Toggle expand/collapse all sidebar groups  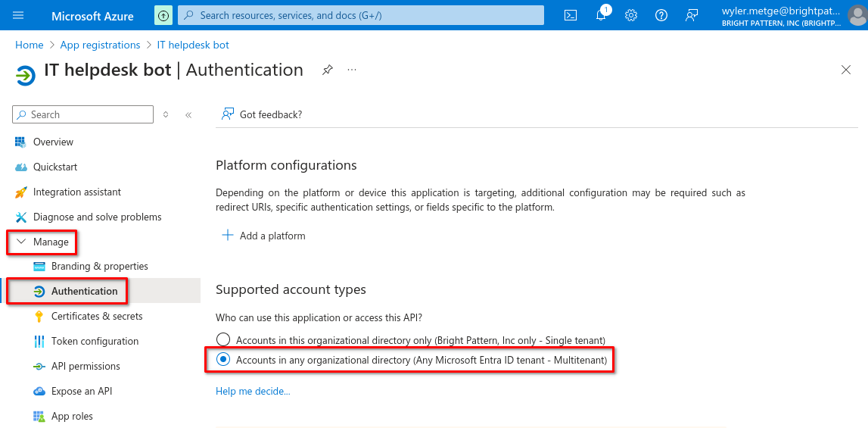click(166, 114)
